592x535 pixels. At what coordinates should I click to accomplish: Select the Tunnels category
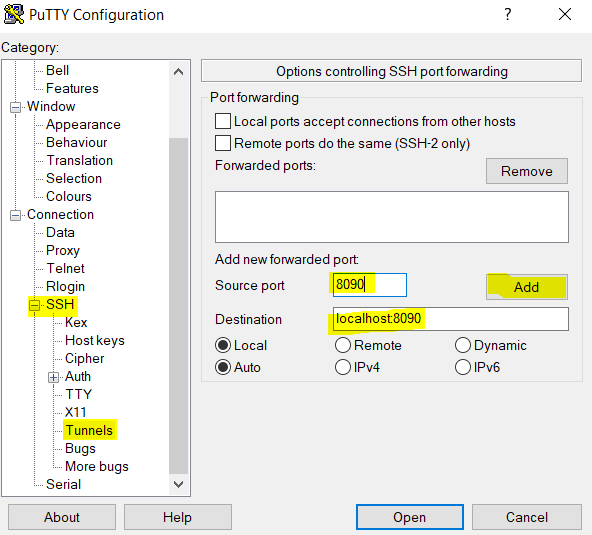coord(89,430)
